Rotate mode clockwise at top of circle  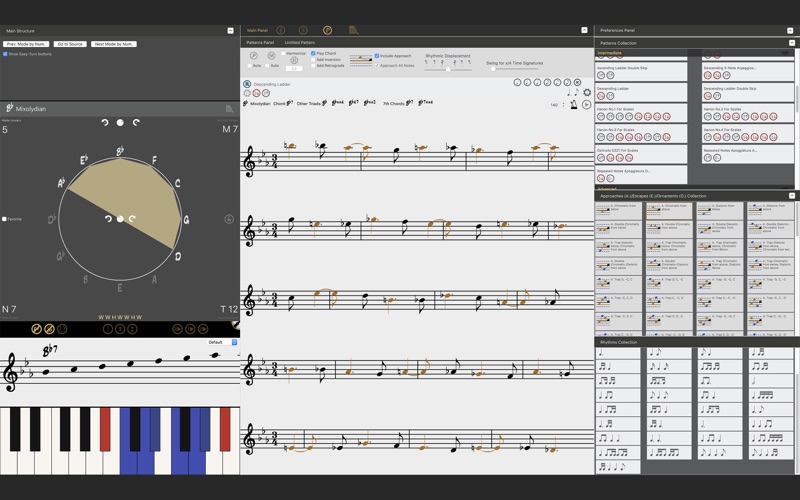point(136,122)
